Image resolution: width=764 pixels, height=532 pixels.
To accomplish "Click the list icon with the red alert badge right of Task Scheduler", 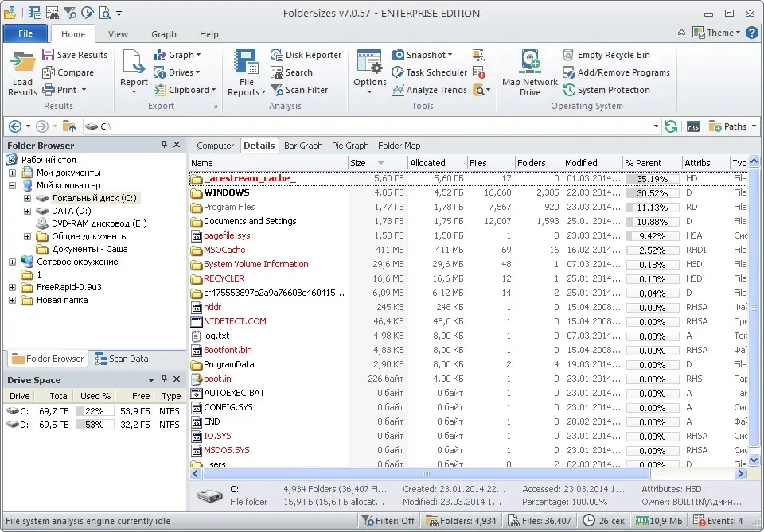I will [478, 72].
